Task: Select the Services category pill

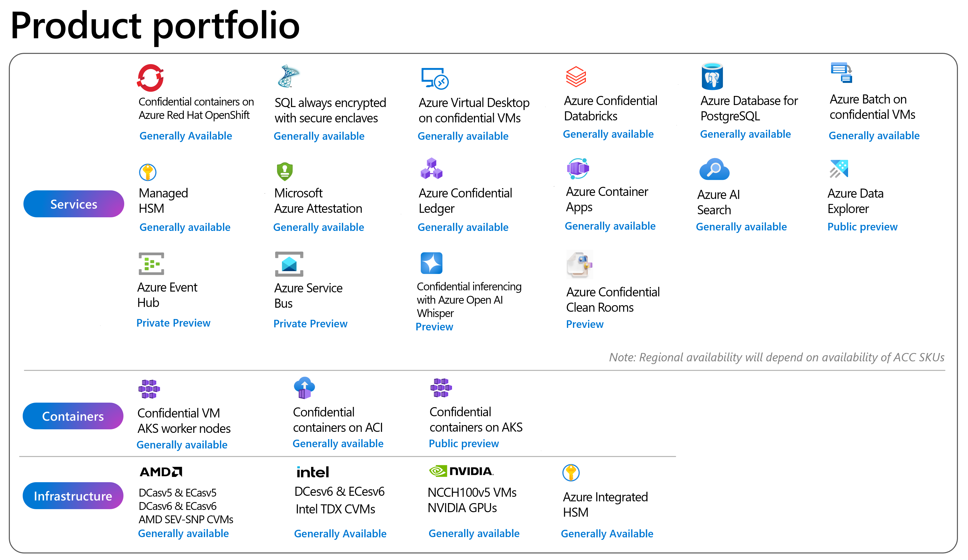Action: (x=74, y=204)
